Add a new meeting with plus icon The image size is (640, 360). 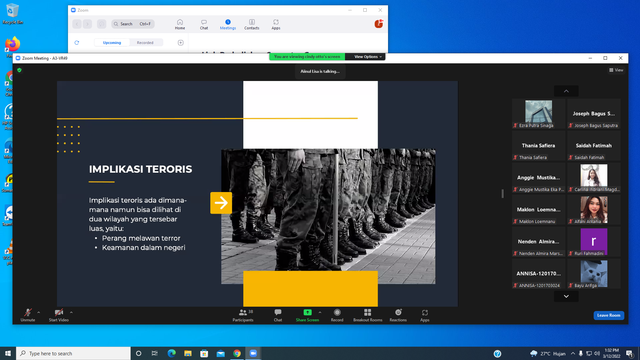[180, 42]
